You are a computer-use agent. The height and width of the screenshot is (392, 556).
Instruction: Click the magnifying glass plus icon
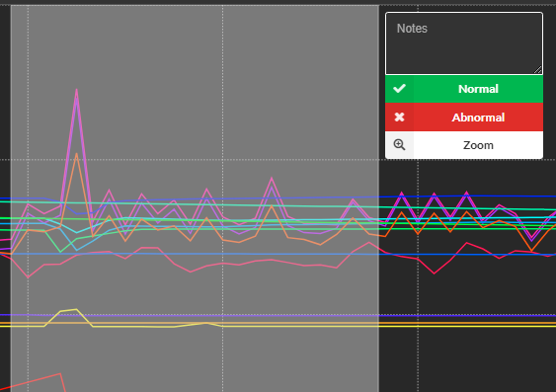click(399, 145)
